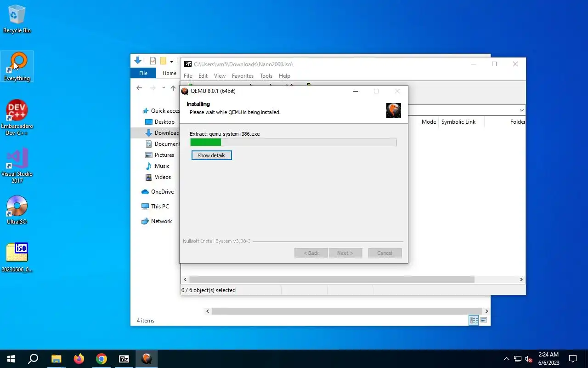
Task: Open the Explorer Quick Access Toolbar customize dropdown
Action: coord(171,61)
